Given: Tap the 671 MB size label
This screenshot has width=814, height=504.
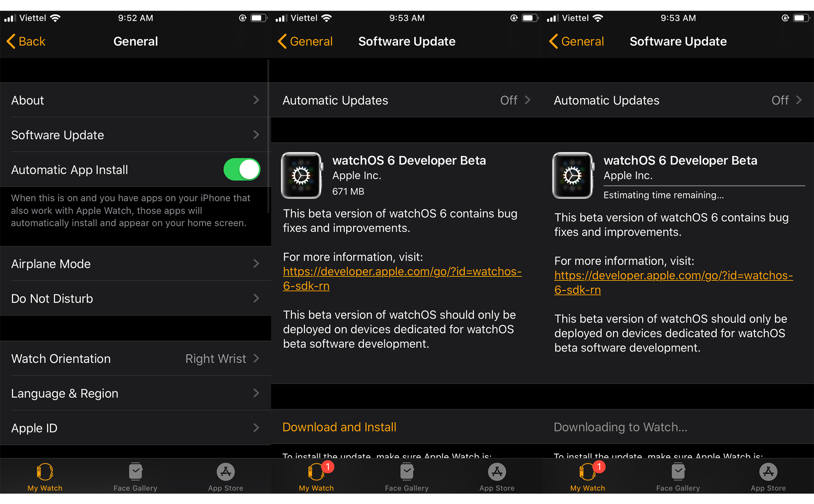Looking at the screenshot, I should pyautogui.click(x=348, y=192).
